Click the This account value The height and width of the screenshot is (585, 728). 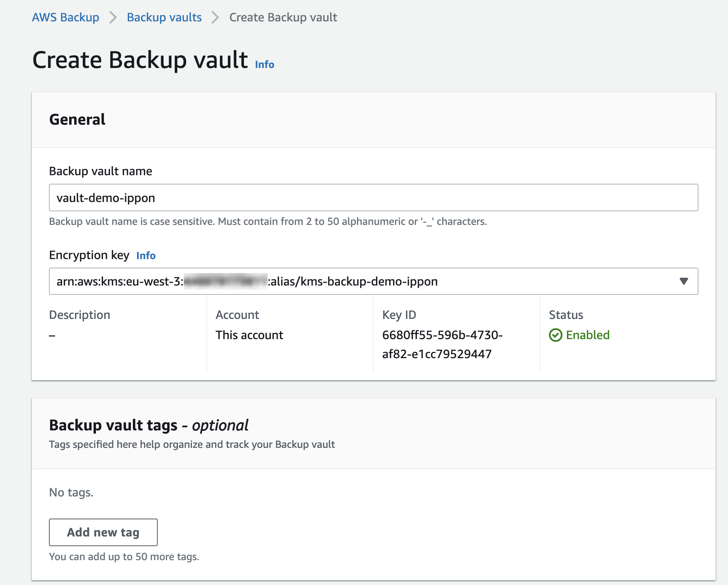pyautogui.click(x=249, y=335)
